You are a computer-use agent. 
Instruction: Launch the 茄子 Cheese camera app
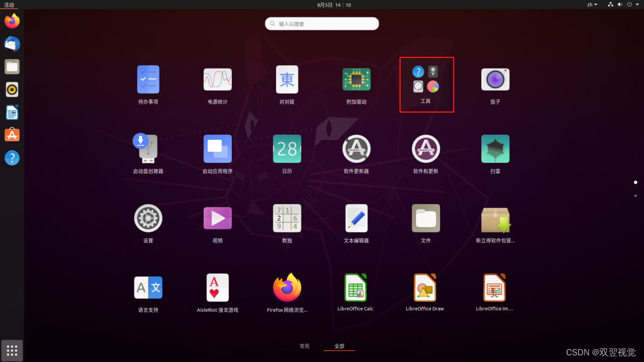(x=496, y=80)
